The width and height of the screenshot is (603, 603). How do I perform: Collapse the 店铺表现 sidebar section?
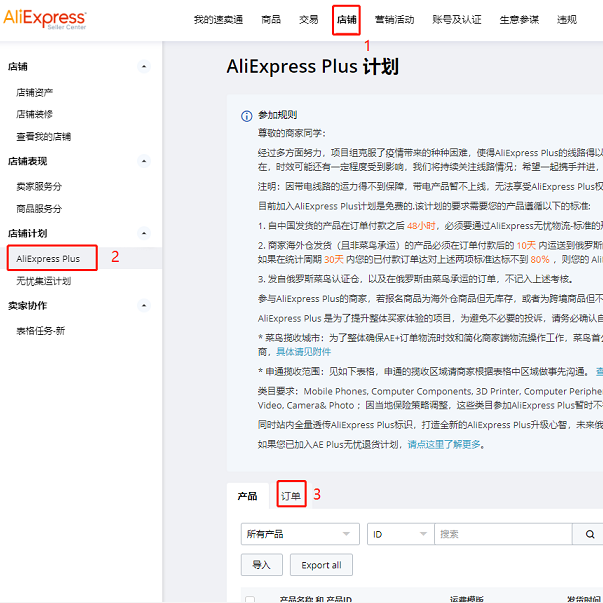[x=144, y=161]
